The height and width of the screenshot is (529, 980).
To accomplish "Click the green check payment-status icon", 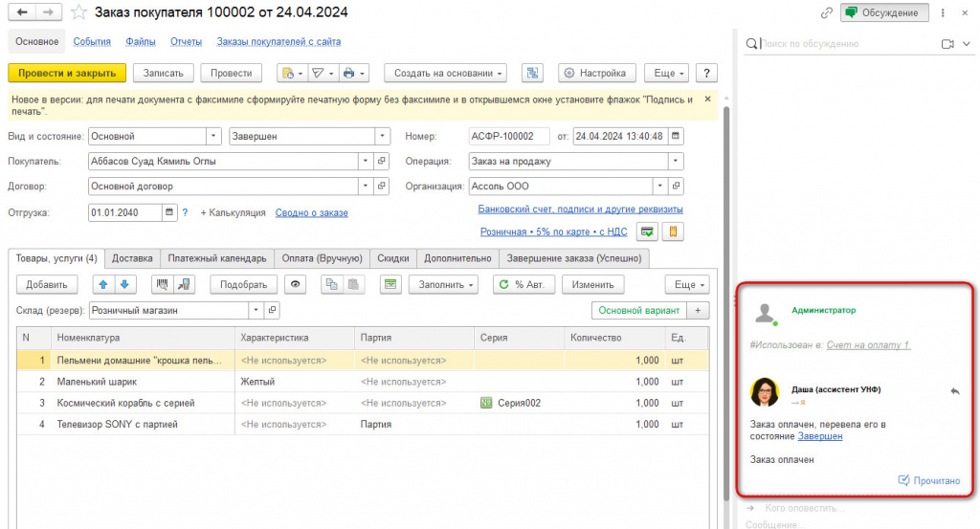I will click(648, 231).
